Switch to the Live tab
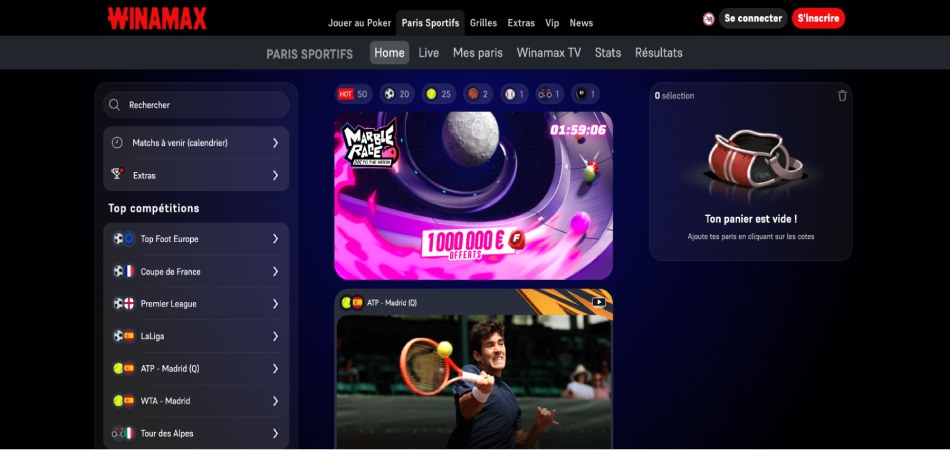Image resolution: width=950 pixels, height=450 pixels. click(428, 53)
